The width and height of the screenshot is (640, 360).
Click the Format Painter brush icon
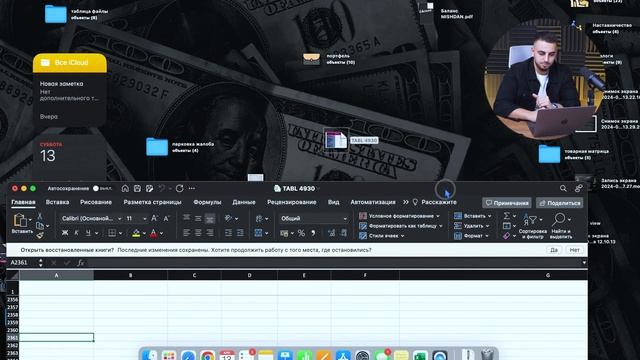[40, 235]
